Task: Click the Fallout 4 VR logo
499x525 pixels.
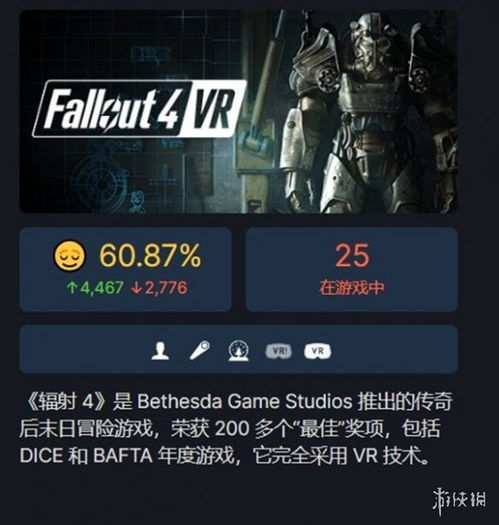Action: click(140, 108)
